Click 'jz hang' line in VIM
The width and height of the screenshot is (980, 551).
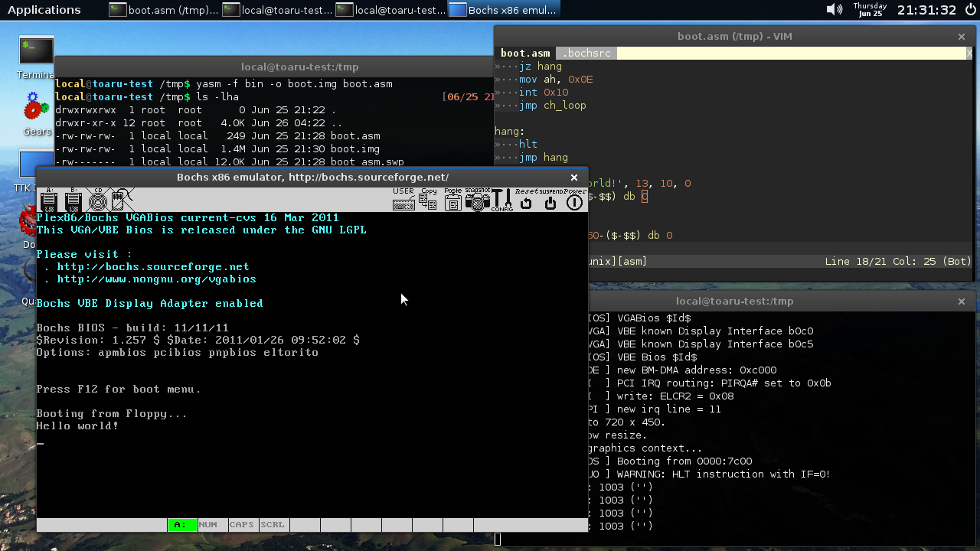tap(541, 66)
